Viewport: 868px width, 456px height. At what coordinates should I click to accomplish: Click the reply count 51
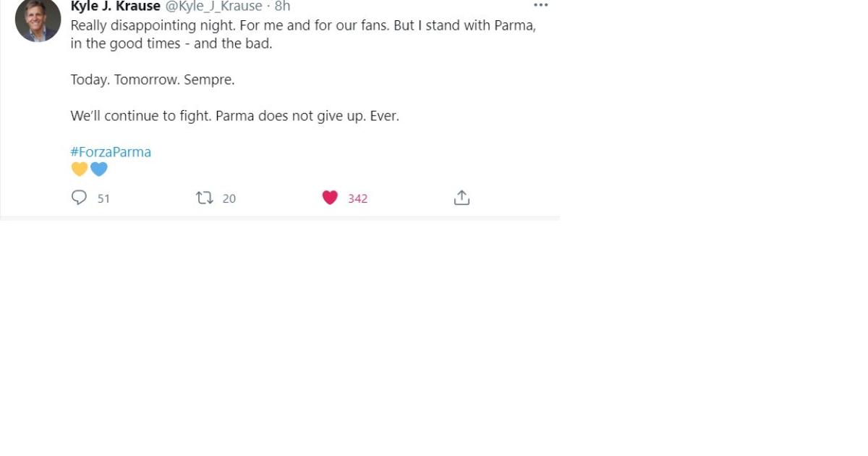(x=103, y=198)
